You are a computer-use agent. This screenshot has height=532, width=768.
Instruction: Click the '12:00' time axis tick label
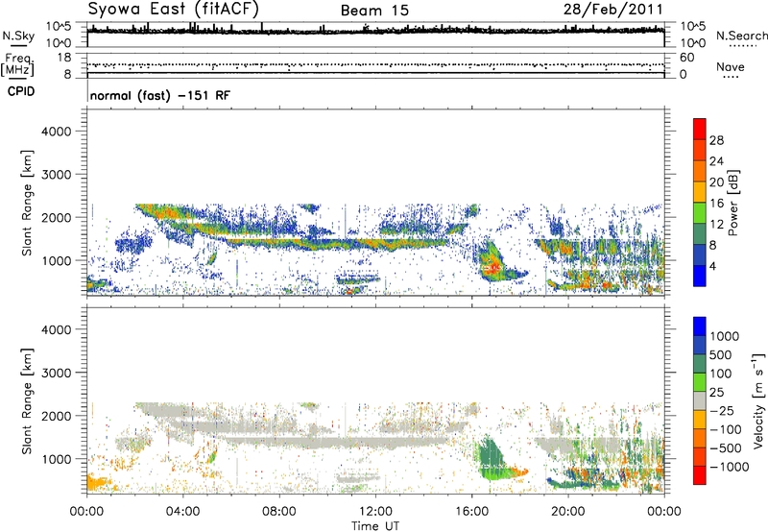[x=375, y=512]
